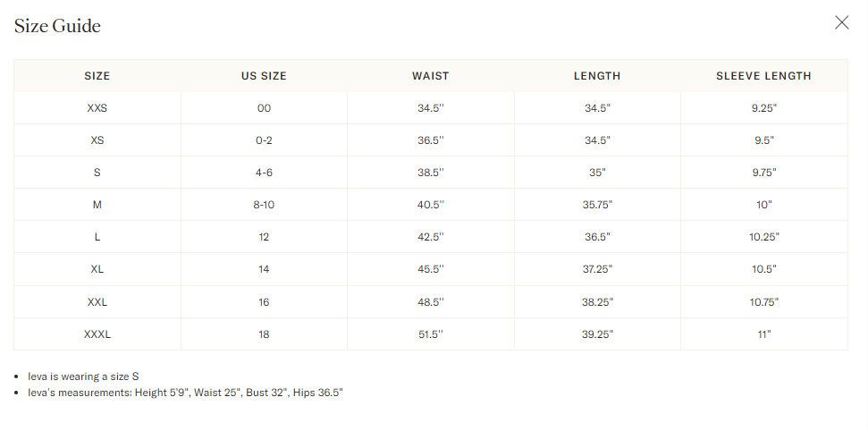Click the LENGTH column header
Screen dimensions: 868x431
coord(597,76)
